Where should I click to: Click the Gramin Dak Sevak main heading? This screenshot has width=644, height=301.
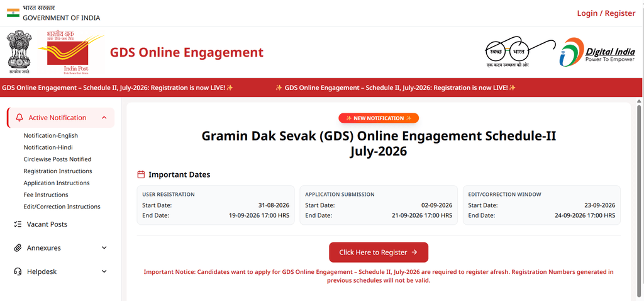pos(379,144)
